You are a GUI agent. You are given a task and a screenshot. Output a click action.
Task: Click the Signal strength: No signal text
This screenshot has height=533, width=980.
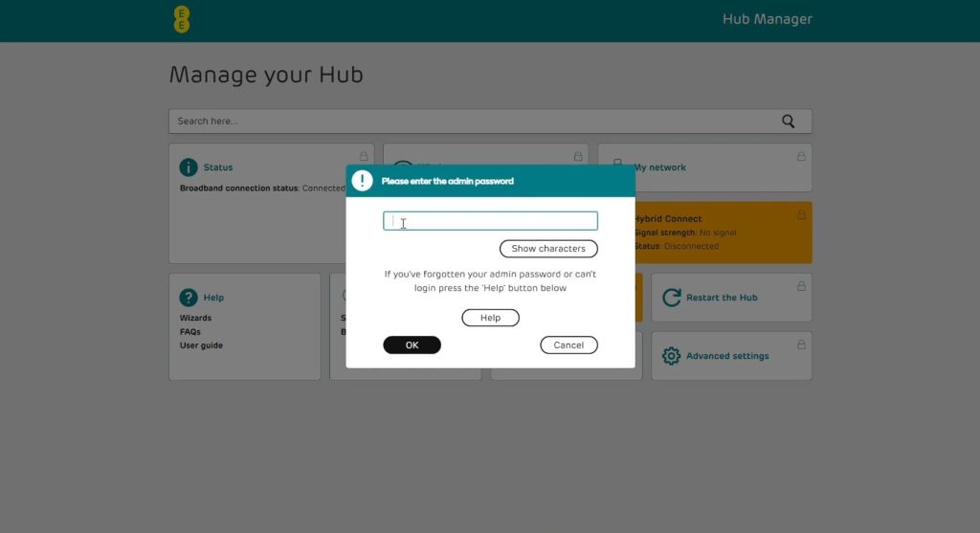click(685, 233)
